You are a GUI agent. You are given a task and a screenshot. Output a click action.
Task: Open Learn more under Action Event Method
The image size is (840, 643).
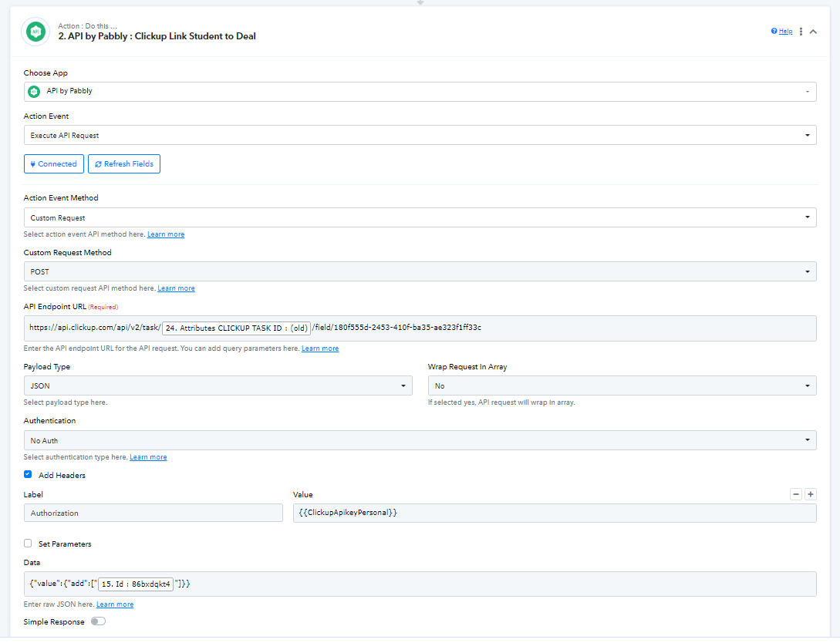tap(166, 234)
